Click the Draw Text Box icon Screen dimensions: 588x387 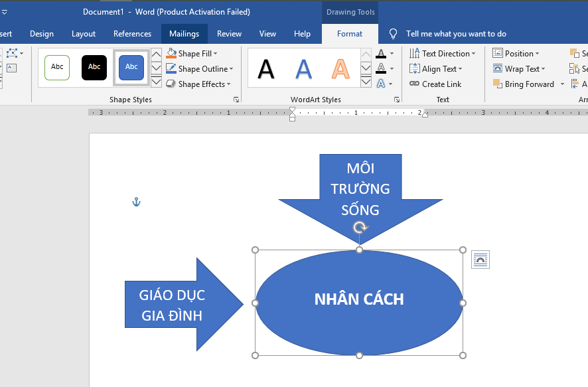pos(12,68)
